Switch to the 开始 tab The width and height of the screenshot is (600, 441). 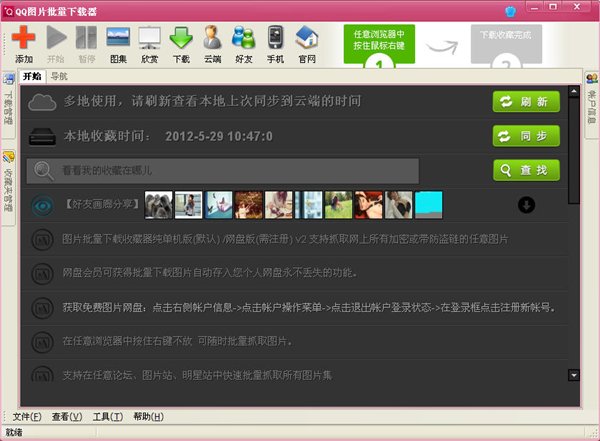32,76
